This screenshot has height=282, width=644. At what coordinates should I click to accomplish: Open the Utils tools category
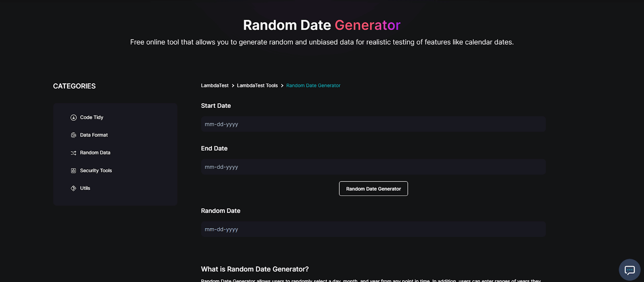click(85, 188)
